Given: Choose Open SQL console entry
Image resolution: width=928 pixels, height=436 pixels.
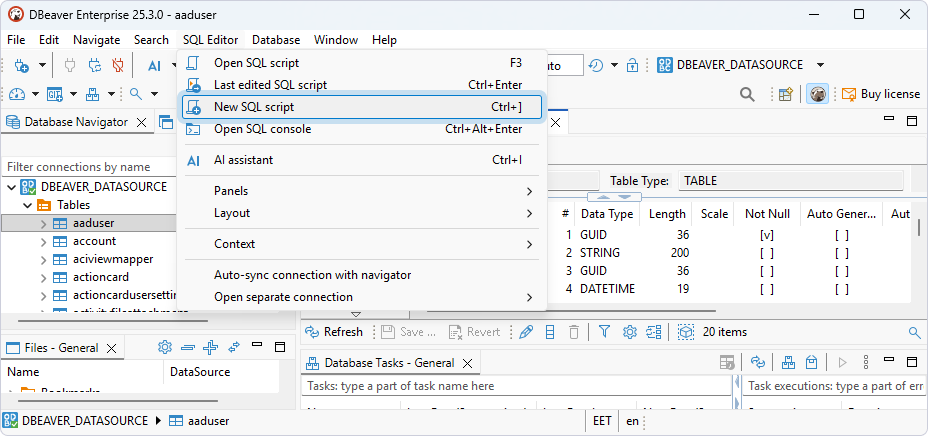Looking at the screenshot, I should click(362, 129).
